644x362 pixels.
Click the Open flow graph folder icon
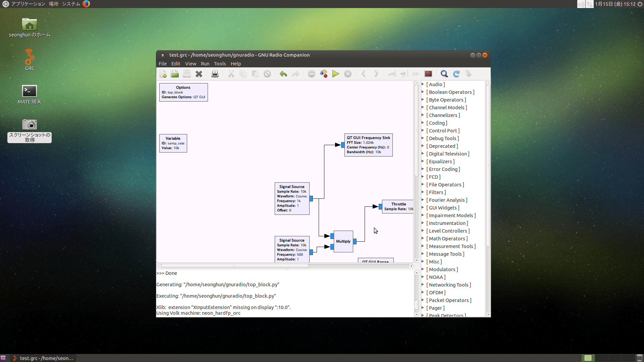pos(175,74)
